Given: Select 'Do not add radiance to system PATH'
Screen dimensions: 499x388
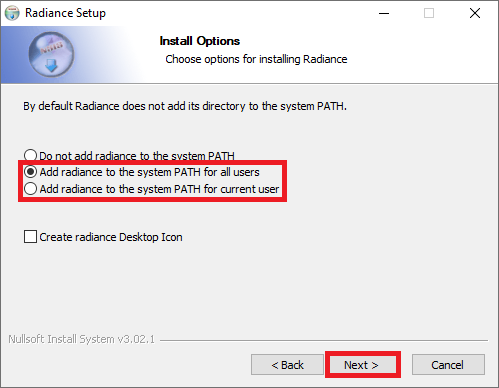Looking at the screenshot, I should (x=30, y=155).
